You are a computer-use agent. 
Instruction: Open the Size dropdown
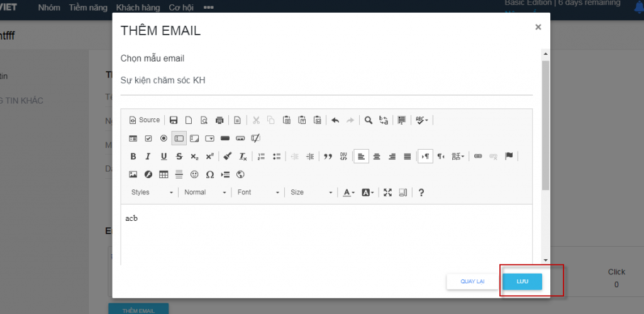point(311,193)
